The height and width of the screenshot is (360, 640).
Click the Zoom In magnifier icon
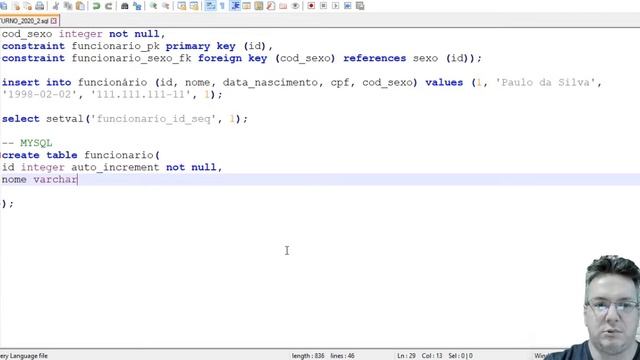153,6
